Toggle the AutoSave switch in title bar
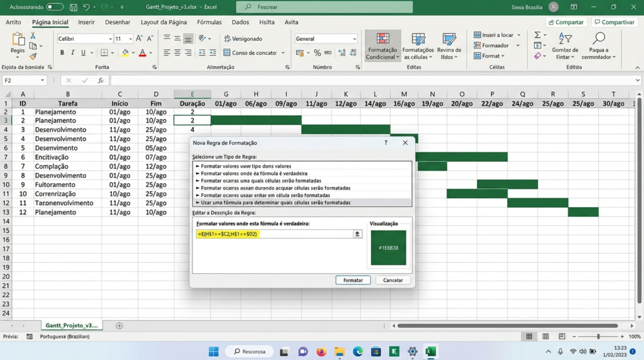The height and width of the screenshot is (360, 644). point(55,7)
